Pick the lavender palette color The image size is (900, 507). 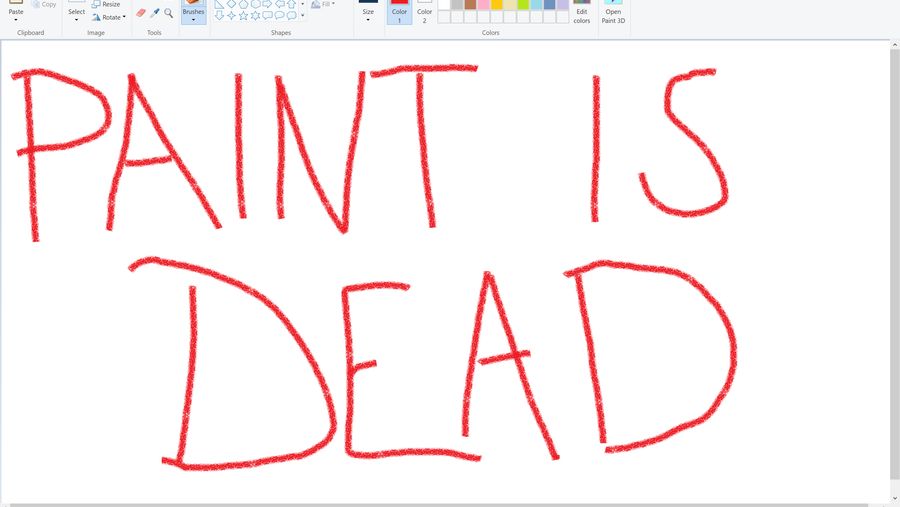click(x=562, y=4)
